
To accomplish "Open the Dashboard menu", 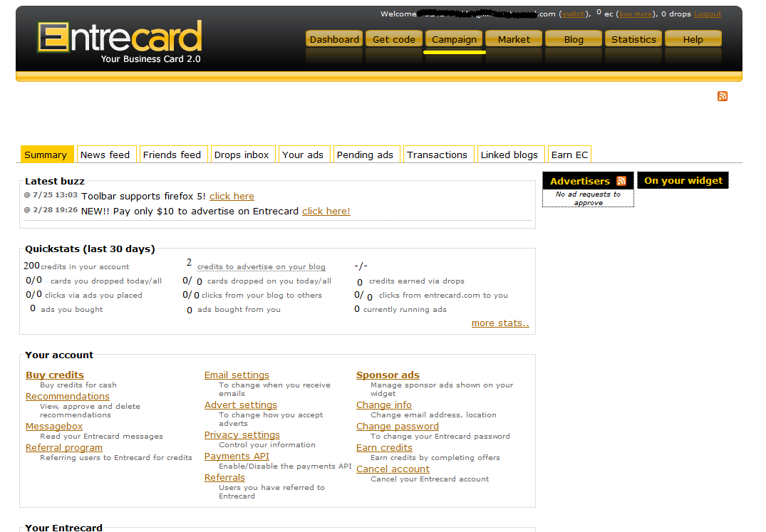I will click(x=334, y=39).
